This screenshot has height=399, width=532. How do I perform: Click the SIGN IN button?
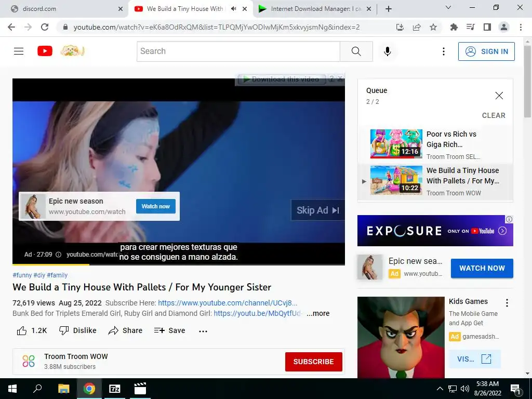tap(486, 51)
